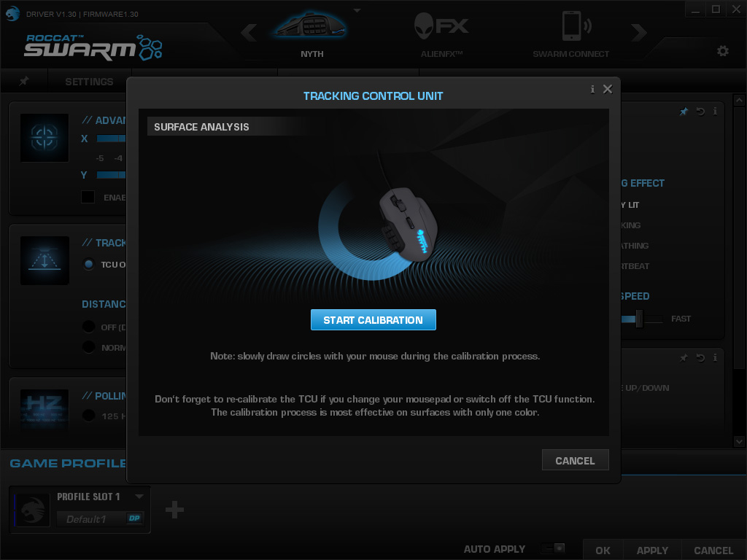This screenshot has width=747, height=560.
Task: Click the advanced sensitivity crosshair icon
Action: [44, 138]
